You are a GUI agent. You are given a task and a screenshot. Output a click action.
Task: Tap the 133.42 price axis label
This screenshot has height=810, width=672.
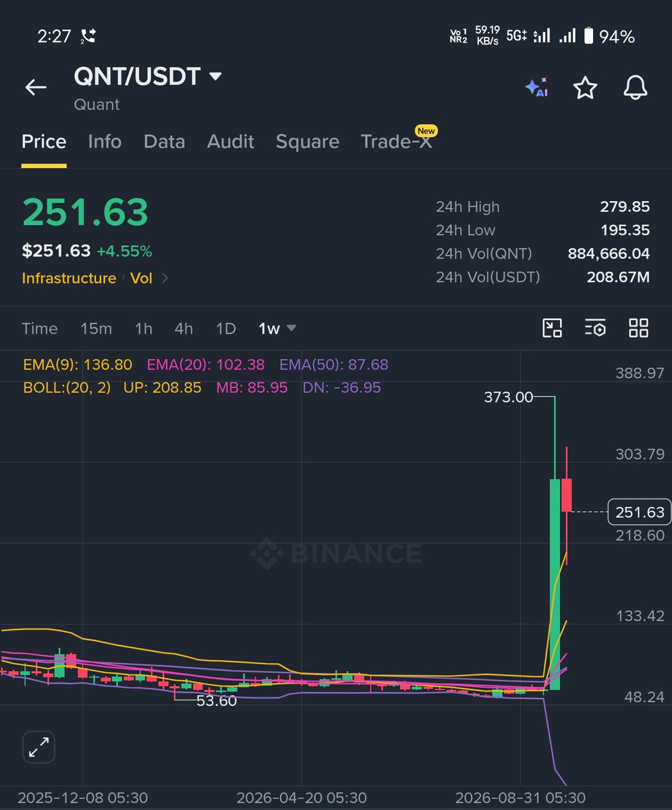[640, 616]
